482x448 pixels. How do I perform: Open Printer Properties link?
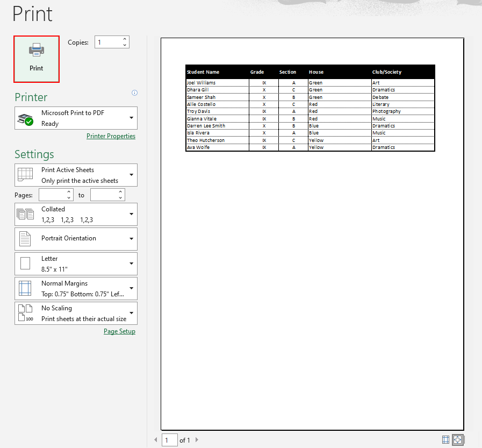click(x=111, y=136)
